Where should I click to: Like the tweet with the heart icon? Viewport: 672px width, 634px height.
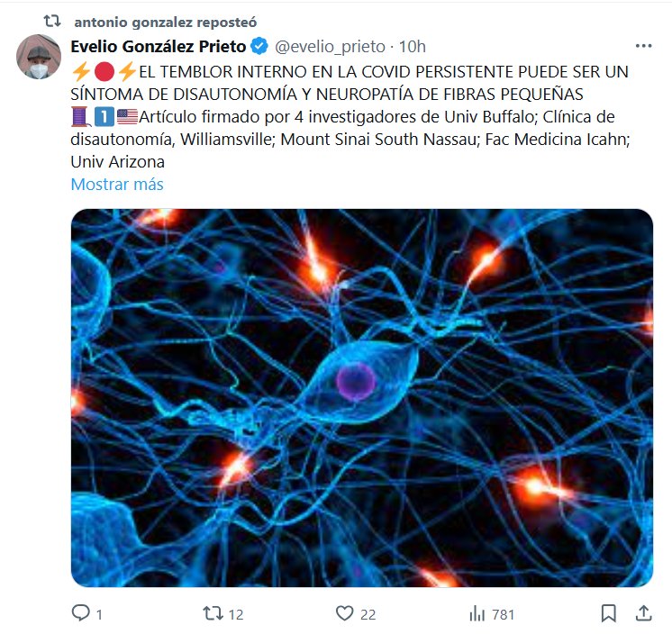point(345,613)
